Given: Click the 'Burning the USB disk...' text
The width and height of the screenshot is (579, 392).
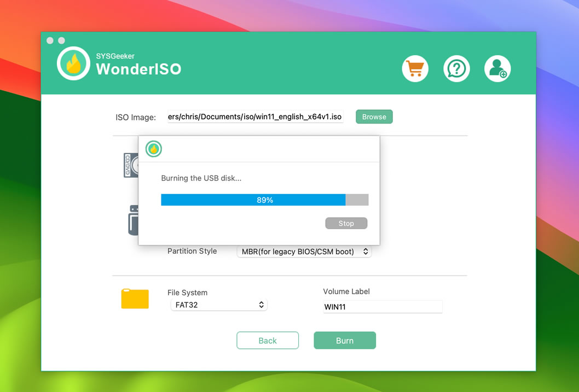Looking at the screenshot, I should [201, 178].
